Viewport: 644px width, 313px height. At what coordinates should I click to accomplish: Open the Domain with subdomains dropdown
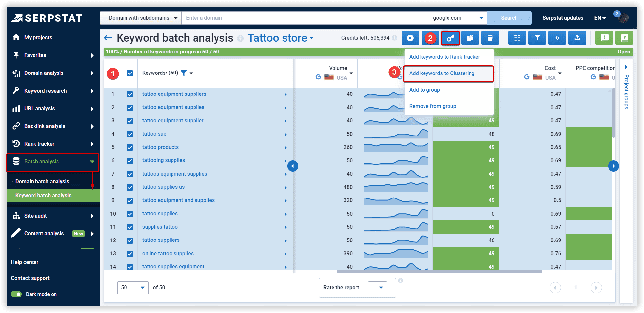(140, 18)
